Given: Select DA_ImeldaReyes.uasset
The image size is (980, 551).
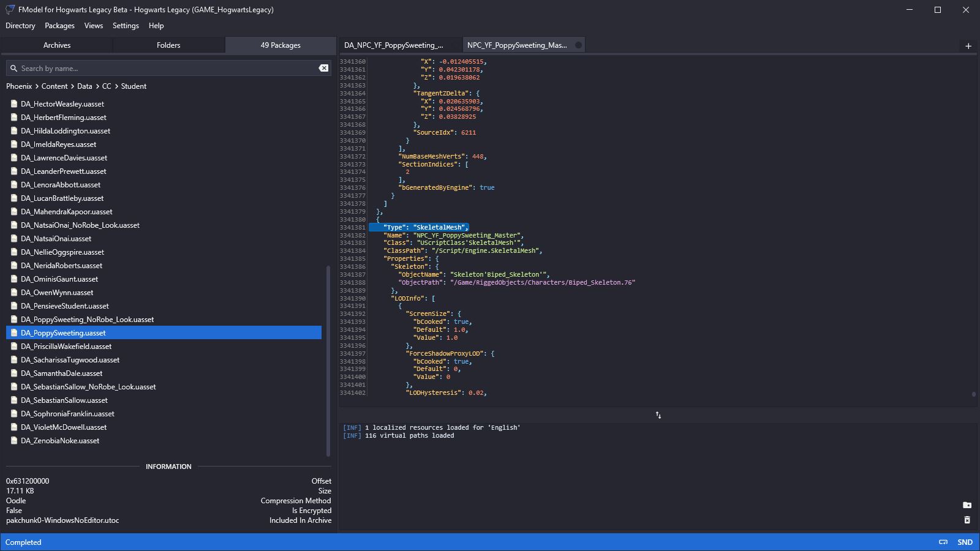Looking at the screenshot, I should tap(164, 144).
